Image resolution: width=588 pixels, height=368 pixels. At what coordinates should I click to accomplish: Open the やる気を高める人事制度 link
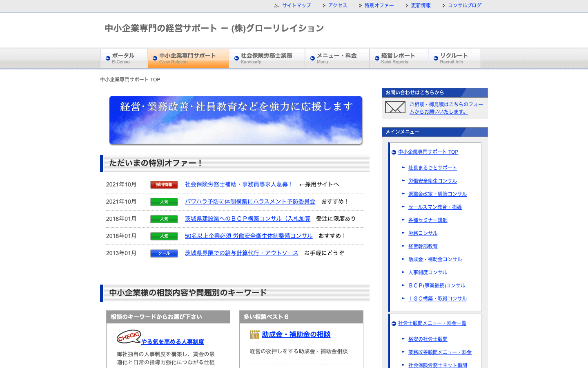point(173,342)
